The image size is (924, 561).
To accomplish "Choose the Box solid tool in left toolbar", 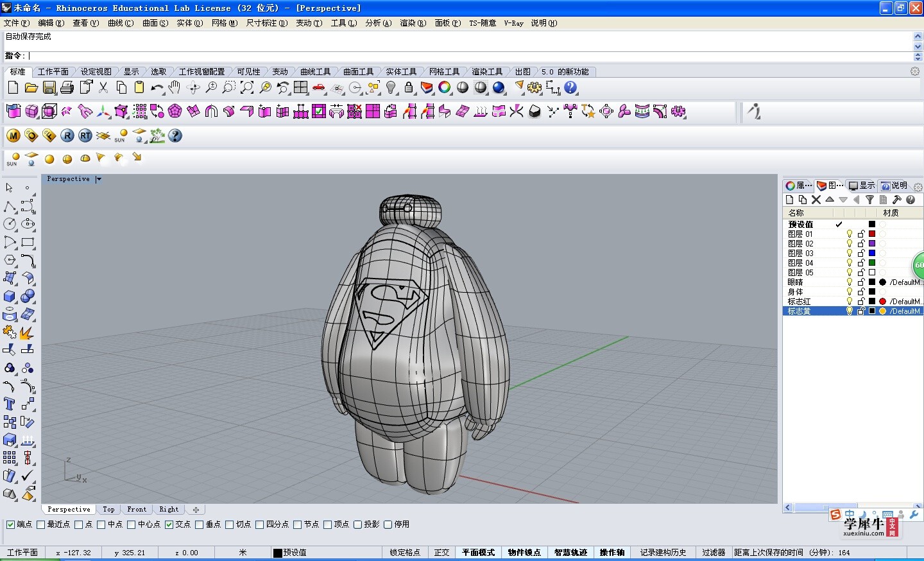I will coord(10,297).
